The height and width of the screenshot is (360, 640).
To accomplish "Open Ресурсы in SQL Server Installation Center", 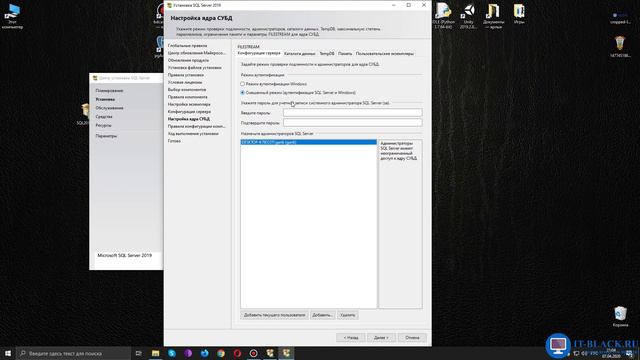I will [x=103, y=126].
